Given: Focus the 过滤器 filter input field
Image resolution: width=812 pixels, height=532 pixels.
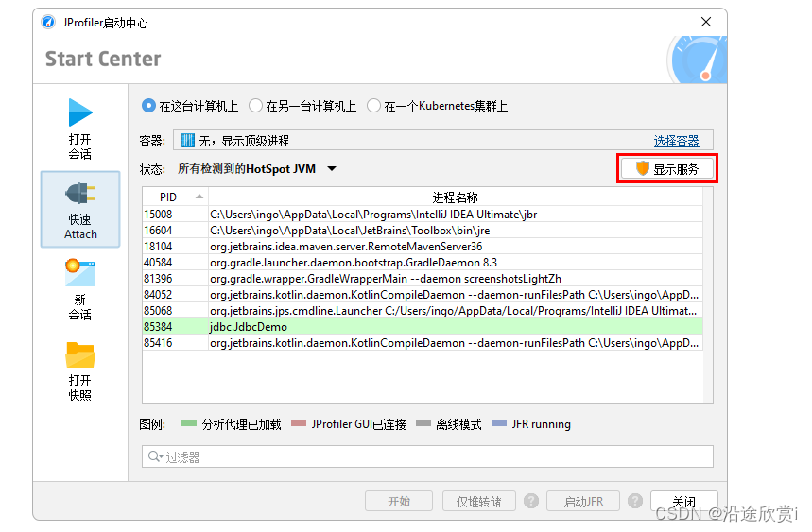Looking at the screenshot, I should pyautogui.click(x=428, y=456).
